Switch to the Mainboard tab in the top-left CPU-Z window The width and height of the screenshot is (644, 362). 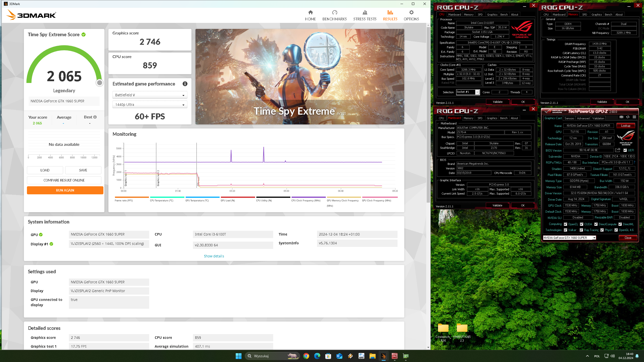454,15
